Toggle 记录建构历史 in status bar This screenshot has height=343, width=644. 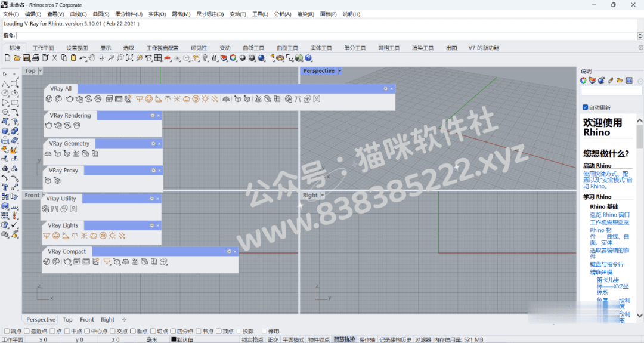[395, 339]
